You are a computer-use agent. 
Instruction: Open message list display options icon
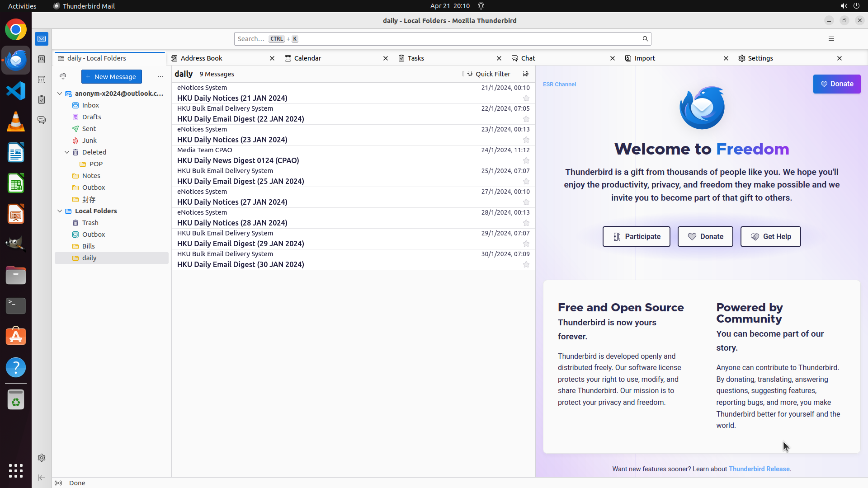pos(525,74)
